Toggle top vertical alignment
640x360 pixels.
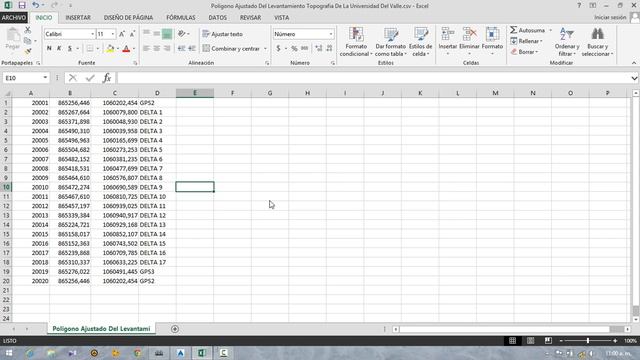pyautogui.click(x=146, y=34)
